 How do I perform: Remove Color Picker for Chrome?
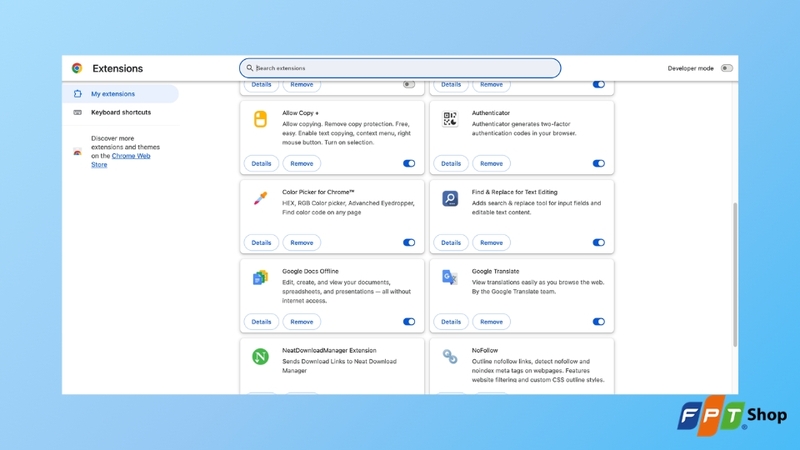302,242
